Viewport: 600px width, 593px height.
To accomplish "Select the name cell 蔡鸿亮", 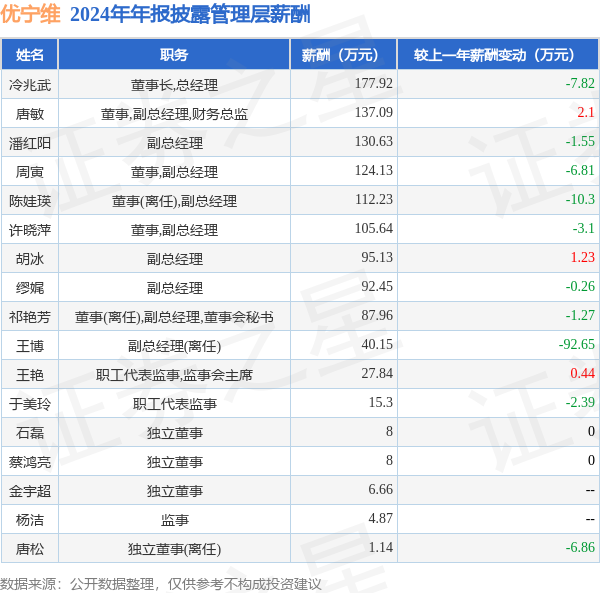I will point(29,462).
